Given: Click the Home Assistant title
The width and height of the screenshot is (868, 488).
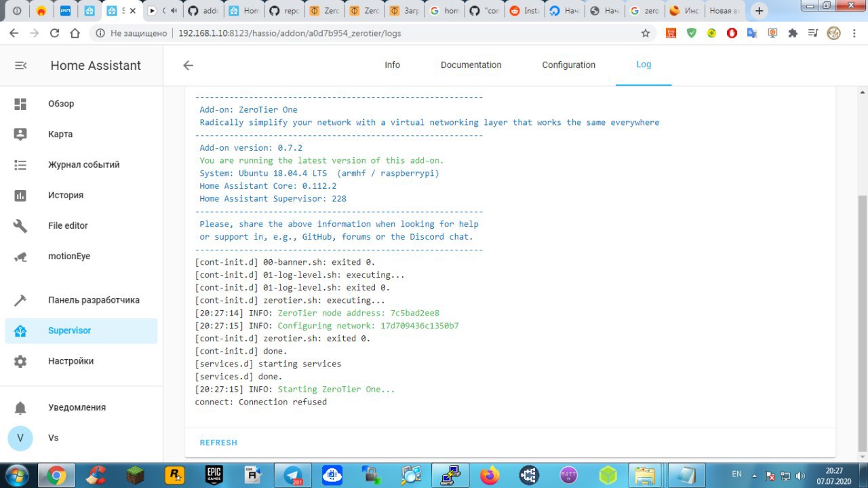Looking at the screenshot, I should click(96, 65).
